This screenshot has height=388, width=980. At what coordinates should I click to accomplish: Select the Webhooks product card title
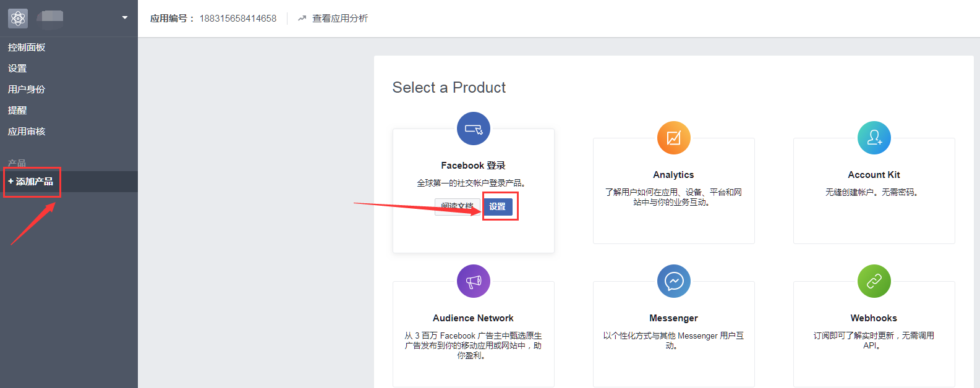[x=873, y=318]
